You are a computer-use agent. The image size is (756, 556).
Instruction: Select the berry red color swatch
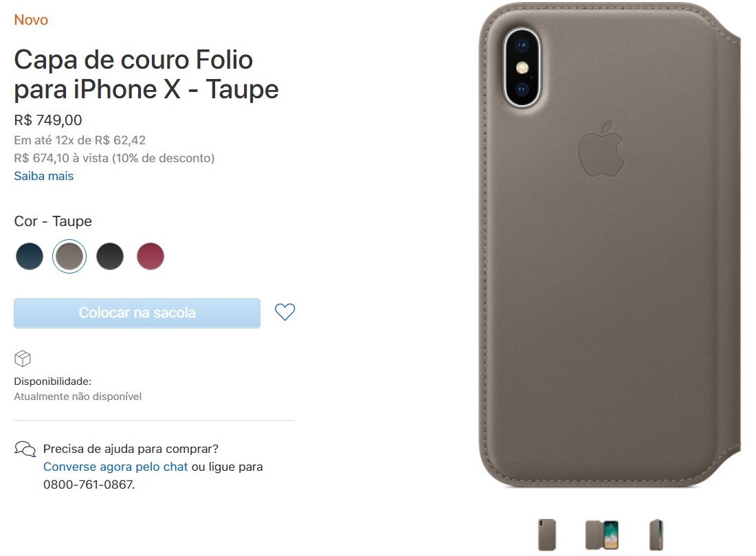coord(151,256)
